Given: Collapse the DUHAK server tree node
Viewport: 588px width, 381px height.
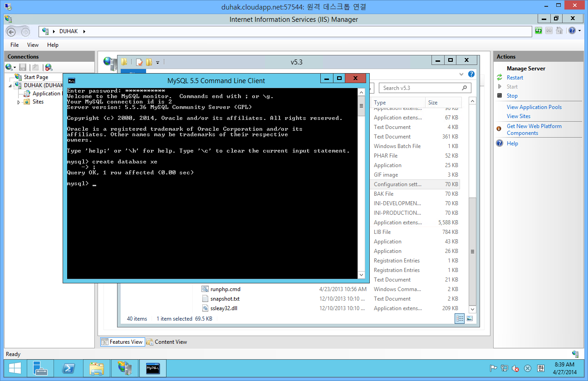Looking at the screenshot, I should pyautogui.click(x=10, y=85).
